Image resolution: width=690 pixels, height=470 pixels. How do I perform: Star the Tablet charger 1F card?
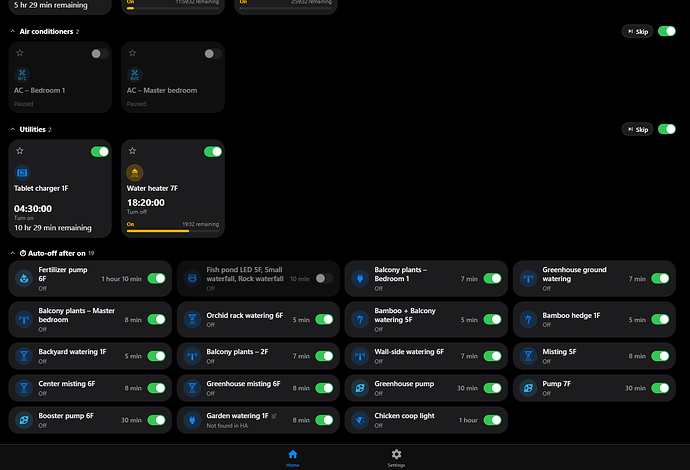20,151
